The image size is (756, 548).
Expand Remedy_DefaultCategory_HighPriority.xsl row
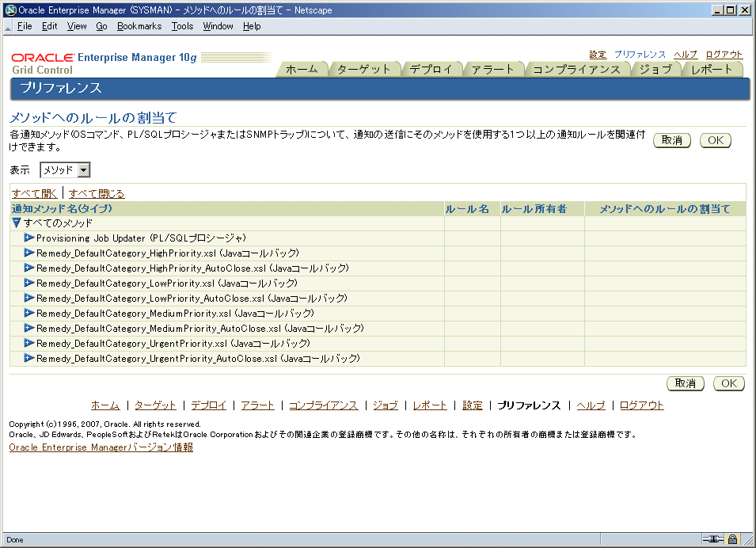coord(29,253)
